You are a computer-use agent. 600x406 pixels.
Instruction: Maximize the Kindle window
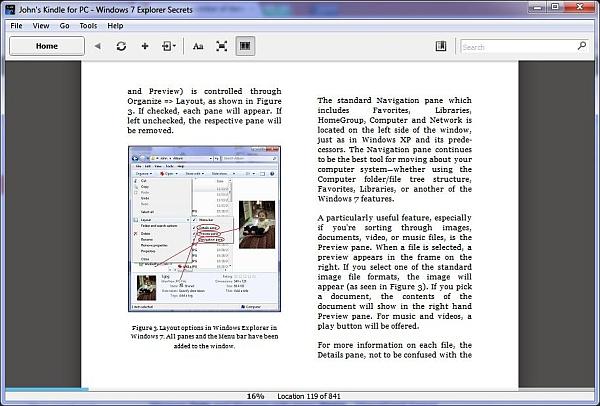pyautogui.click(x=555, y=7)
